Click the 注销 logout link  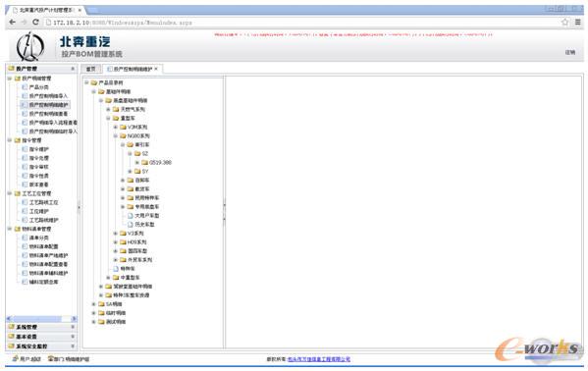570,52
